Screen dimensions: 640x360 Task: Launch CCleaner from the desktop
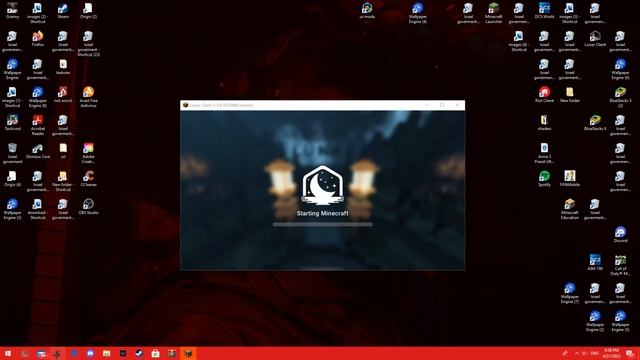pyautogui.click(x=88, y=178)
